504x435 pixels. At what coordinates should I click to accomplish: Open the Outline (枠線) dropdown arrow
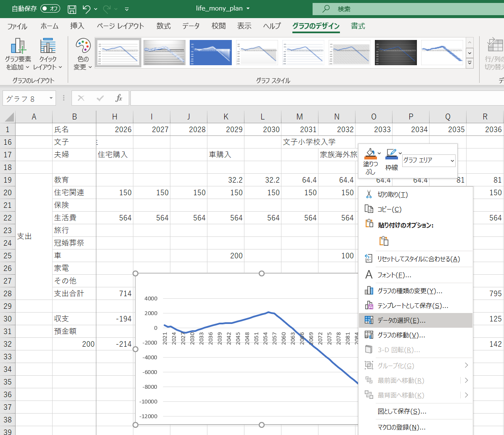point(400,153)
